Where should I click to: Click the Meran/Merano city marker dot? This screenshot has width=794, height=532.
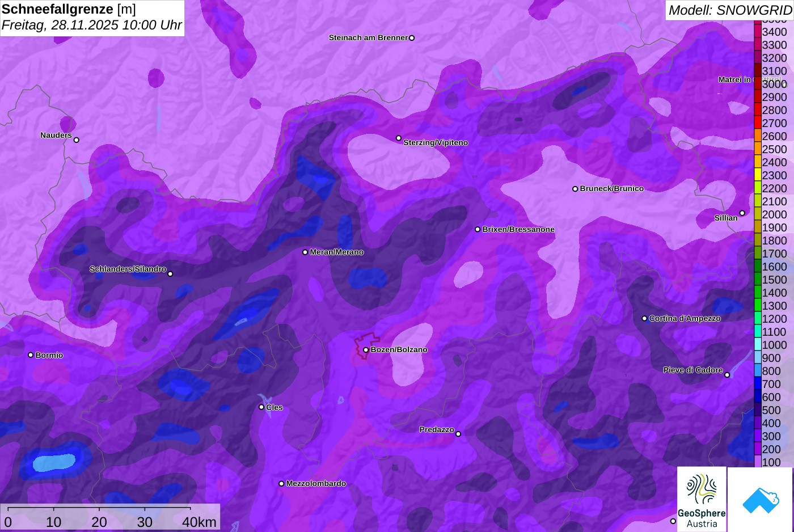click(305, 252)
